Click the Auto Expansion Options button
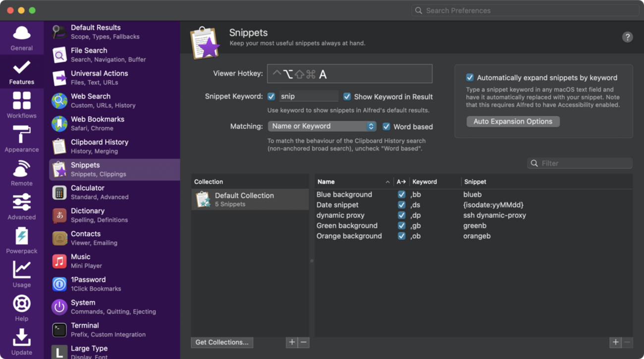The image size is (644, 359). 513,121
